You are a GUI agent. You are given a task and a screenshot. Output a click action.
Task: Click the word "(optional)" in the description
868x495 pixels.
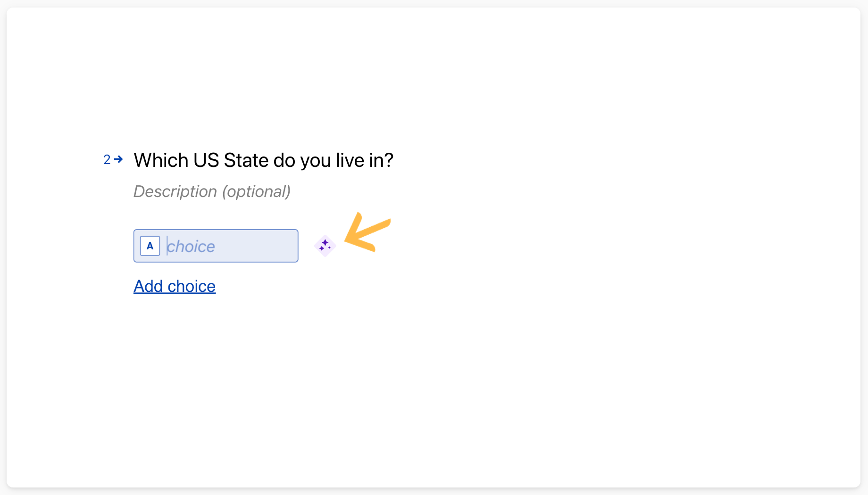click(x=257, y=191)
